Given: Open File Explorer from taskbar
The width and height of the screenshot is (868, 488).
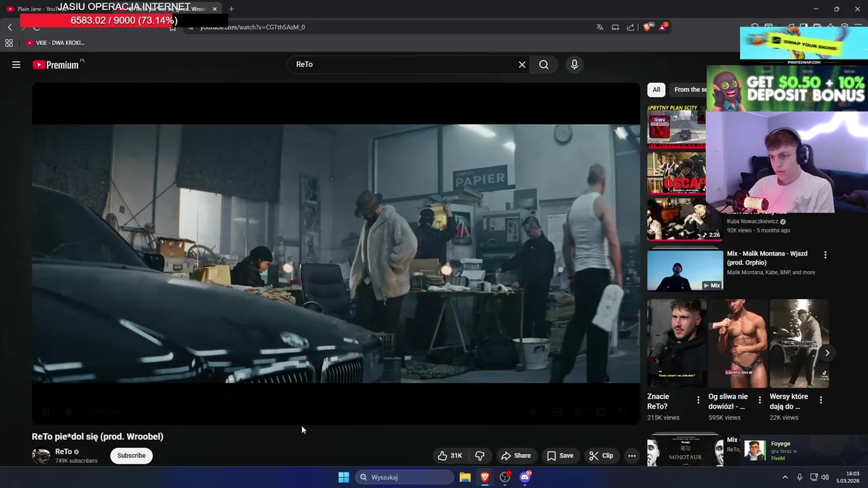Looking at the screenshot, I should click(x=465, y=477).
